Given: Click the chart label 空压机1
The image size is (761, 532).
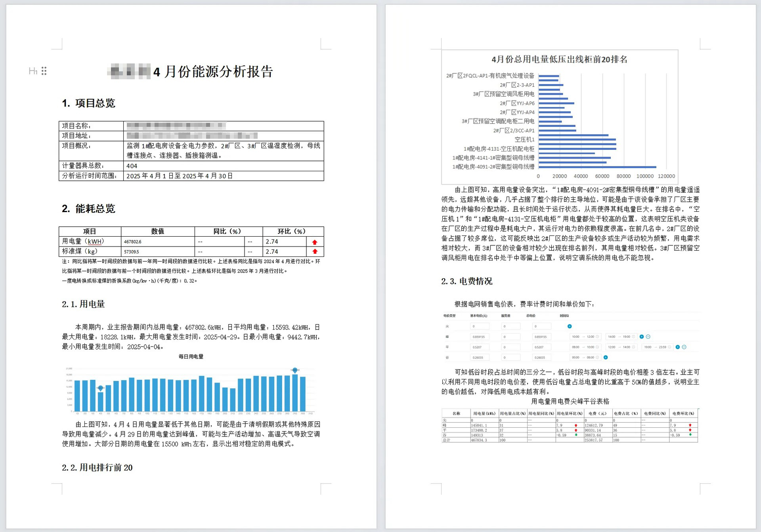Looking at the screenshot, I should tap(524, 140).
